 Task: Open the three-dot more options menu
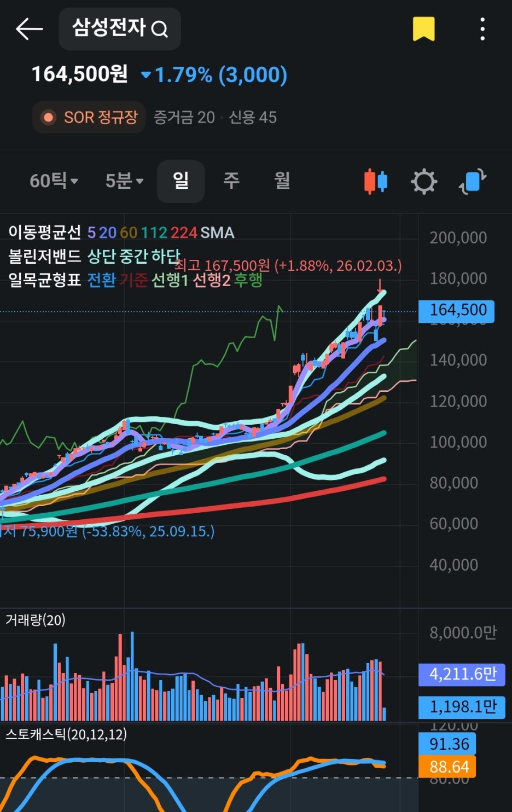[482, 29]
